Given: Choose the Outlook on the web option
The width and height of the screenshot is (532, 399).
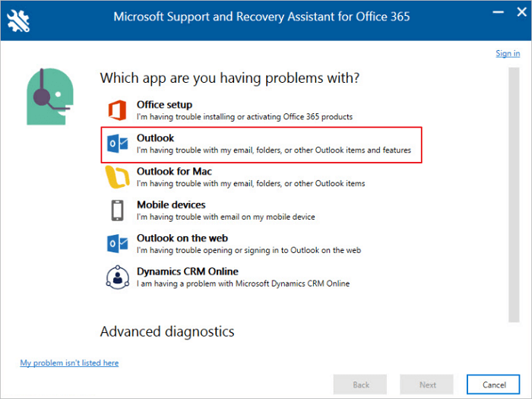Looking at the screenshot, I should [182, 238].
